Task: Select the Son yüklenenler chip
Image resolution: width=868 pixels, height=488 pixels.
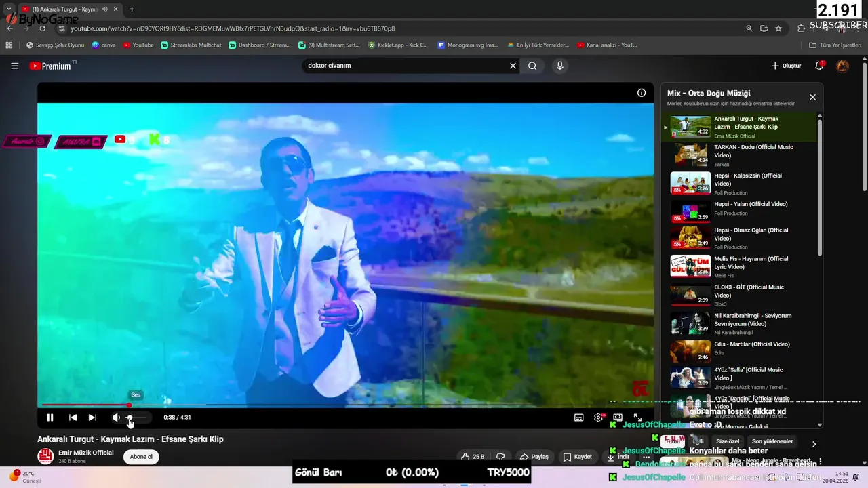Action: click(772, 441)
